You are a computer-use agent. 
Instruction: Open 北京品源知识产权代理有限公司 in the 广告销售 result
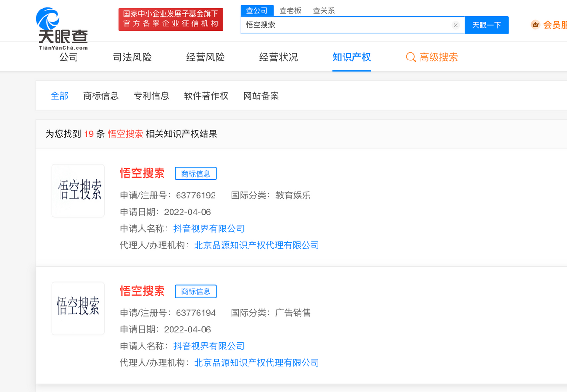pos(257,363)
